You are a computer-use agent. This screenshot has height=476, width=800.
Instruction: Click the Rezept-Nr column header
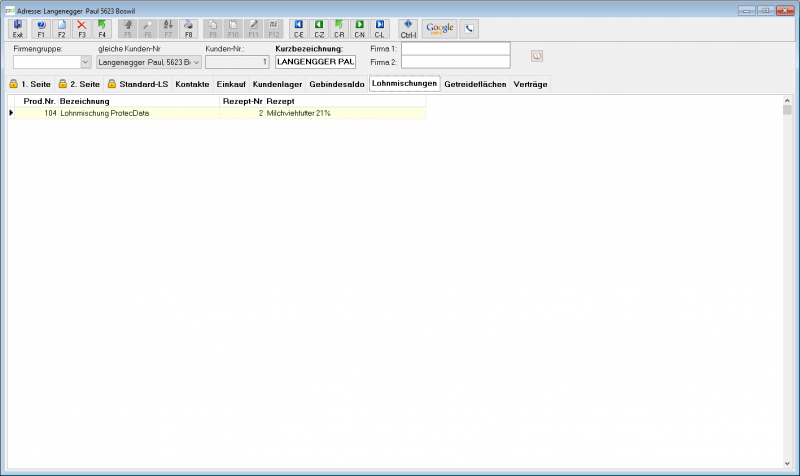tap(242, 101)
